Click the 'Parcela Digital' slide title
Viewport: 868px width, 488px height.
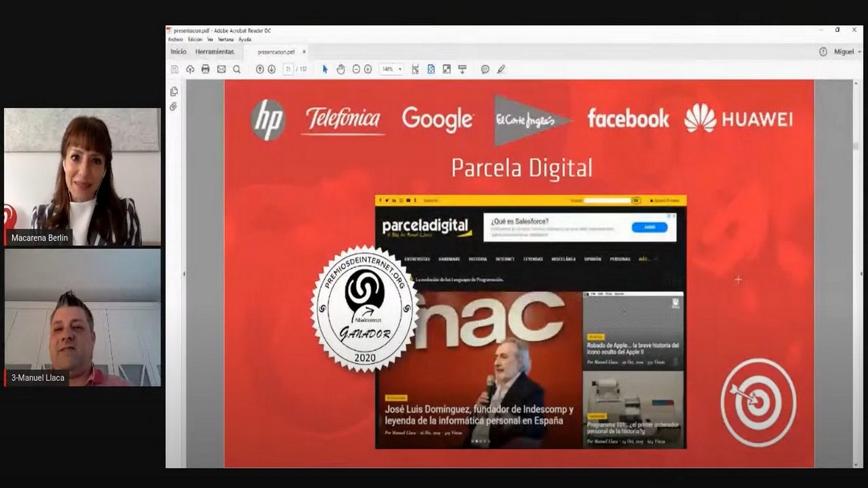tap(521, 167)
